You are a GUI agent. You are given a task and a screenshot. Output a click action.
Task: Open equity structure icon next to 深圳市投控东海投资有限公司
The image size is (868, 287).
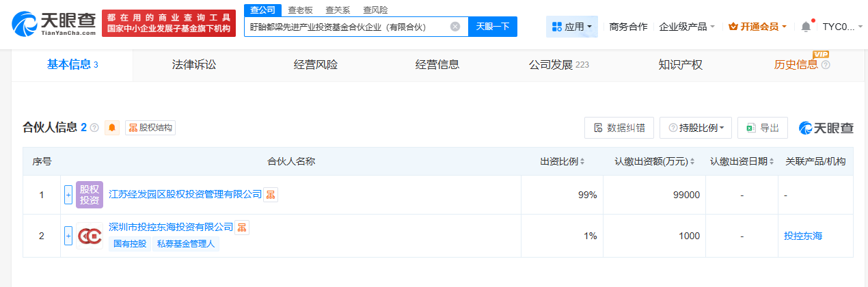(242, 228)
